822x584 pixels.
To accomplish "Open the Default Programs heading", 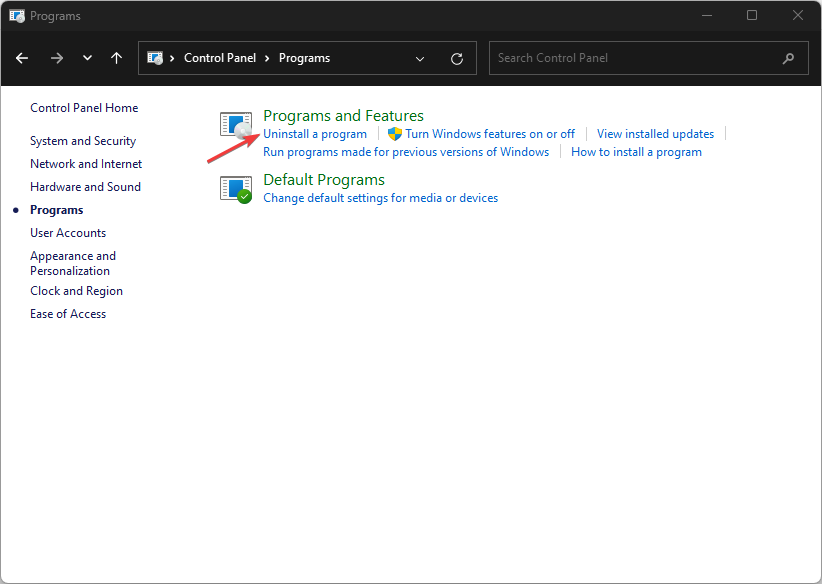I will pos(324,180).
